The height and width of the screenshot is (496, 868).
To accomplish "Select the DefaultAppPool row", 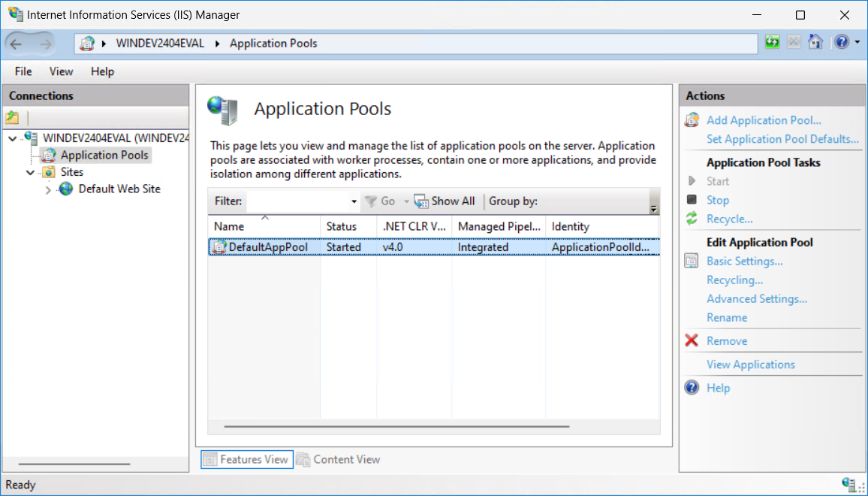I will pos(434,247).
